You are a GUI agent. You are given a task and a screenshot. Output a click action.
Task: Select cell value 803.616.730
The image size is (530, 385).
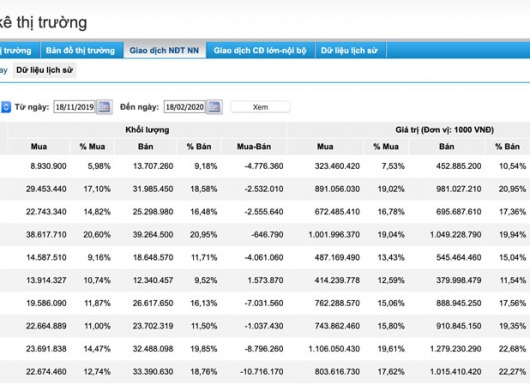coord(337,371)
